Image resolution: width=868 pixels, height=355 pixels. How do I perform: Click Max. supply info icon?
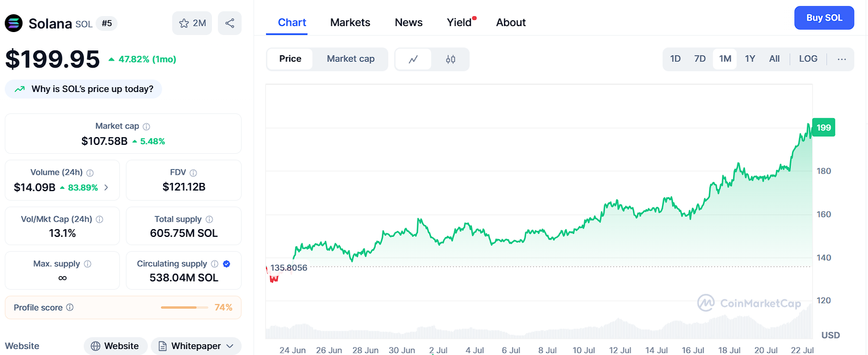coord(88,264)
